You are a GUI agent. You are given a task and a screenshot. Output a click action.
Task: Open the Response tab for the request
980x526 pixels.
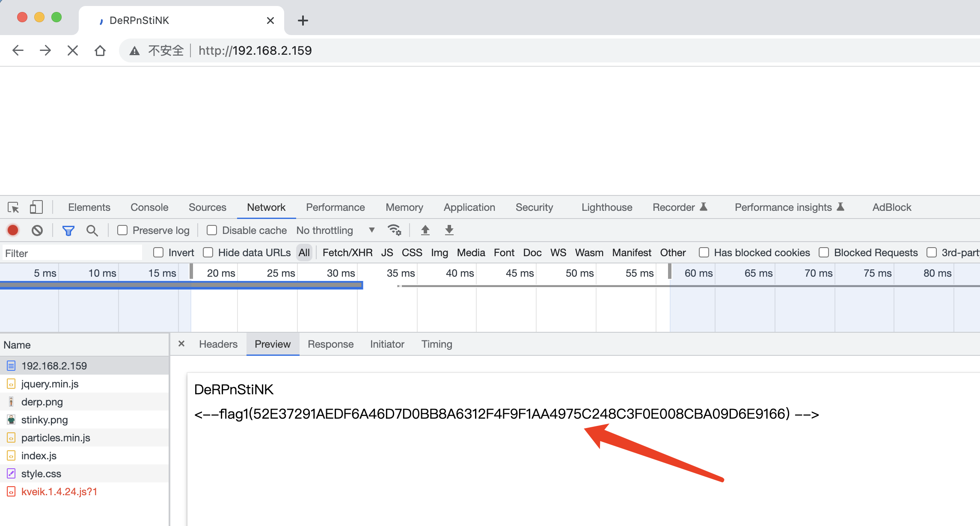click(330, 344)
